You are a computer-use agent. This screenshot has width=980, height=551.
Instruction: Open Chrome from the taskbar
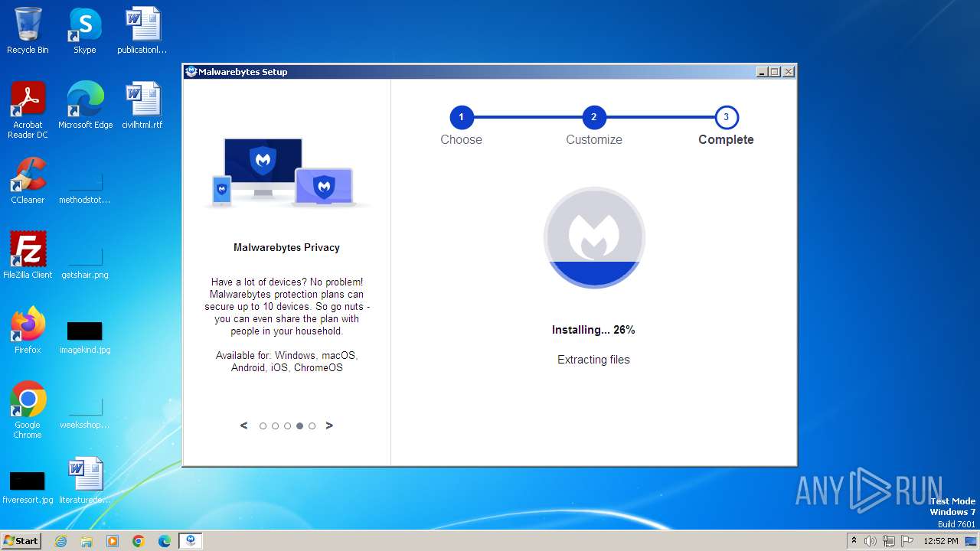139,541
